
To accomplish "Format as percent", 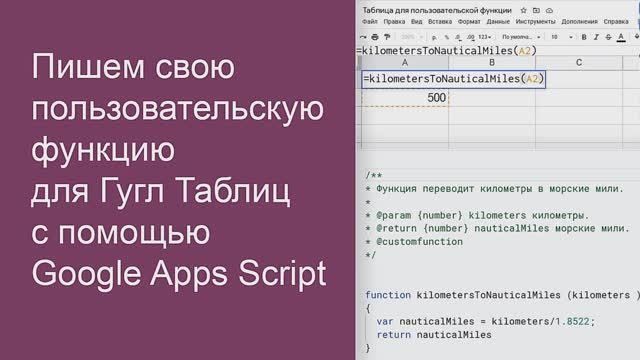I will point(447,37).
